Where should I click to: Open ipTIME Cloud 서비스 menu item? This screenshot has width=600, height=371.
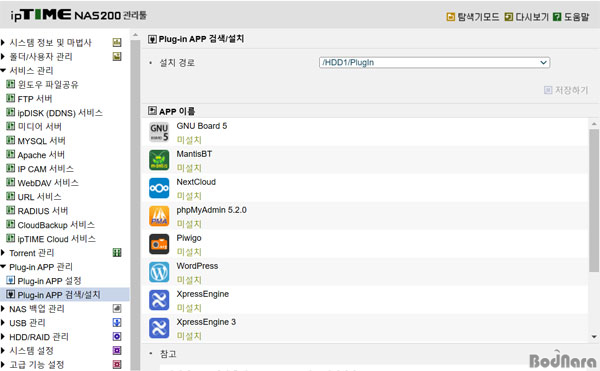click(57, 239)
